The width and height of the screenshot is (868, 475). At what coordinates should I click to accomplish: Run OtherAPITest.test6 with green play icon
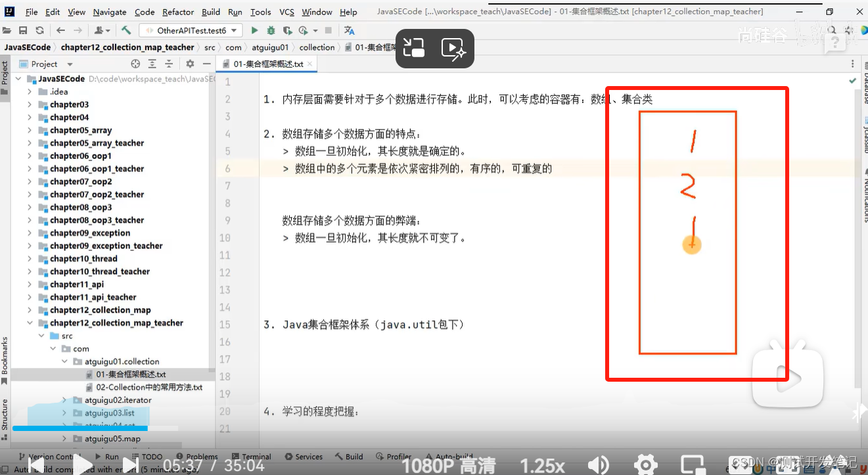[x=254, y=30]
